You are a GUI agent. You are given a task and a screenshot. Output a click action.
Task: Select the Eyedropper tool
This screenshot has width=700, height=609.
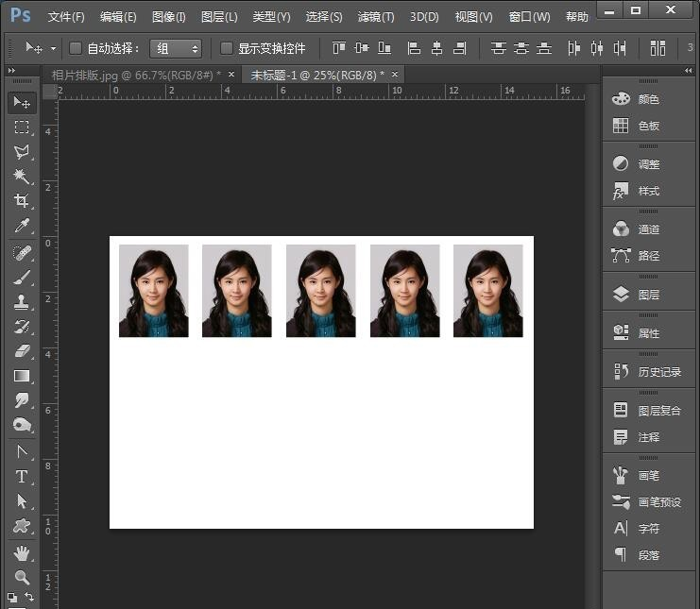[x=21, y=226]
